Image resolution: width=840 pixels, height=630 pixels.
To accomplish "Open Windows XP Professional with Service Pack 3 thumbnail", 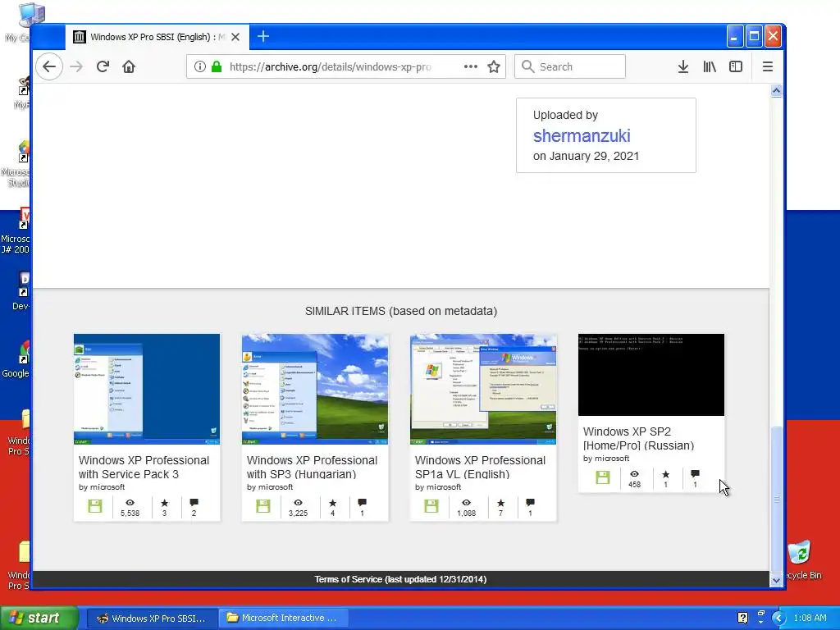I will point(147,389).
